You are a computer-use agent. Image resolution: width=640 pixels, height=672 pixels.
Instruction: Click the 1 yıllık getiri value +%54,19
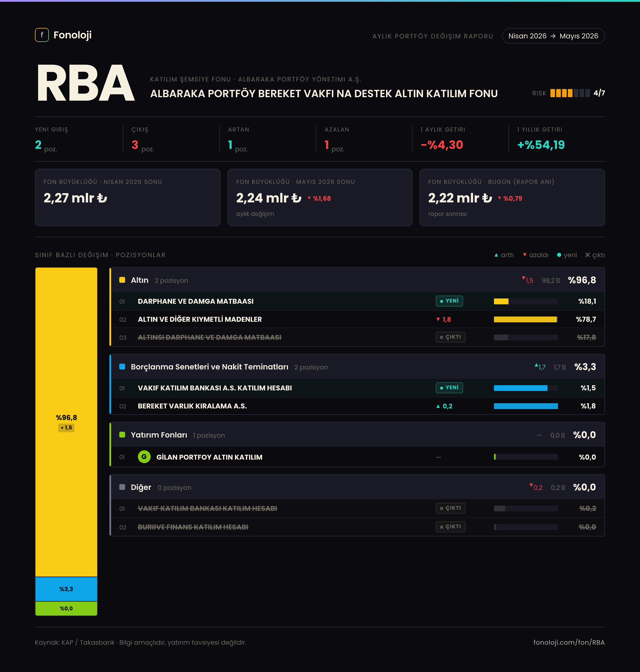[541, 145]
